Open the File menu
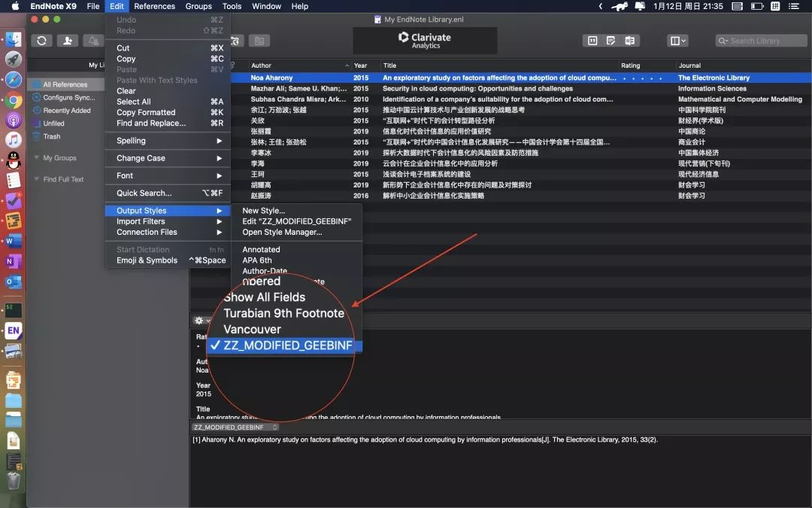812x508 pixels. click(93, 6)
